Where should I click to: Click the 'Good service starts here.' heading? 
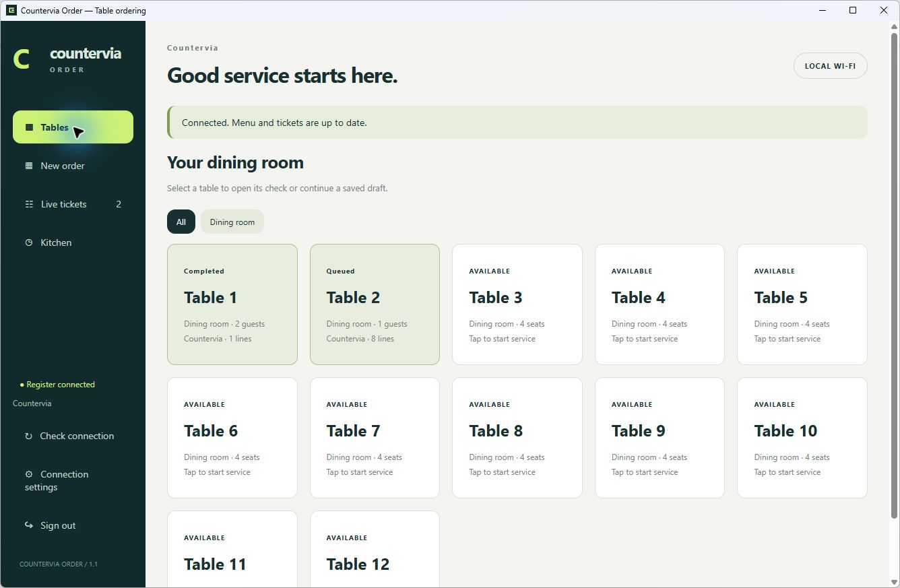pyautogui.click(x=282, y=75)
